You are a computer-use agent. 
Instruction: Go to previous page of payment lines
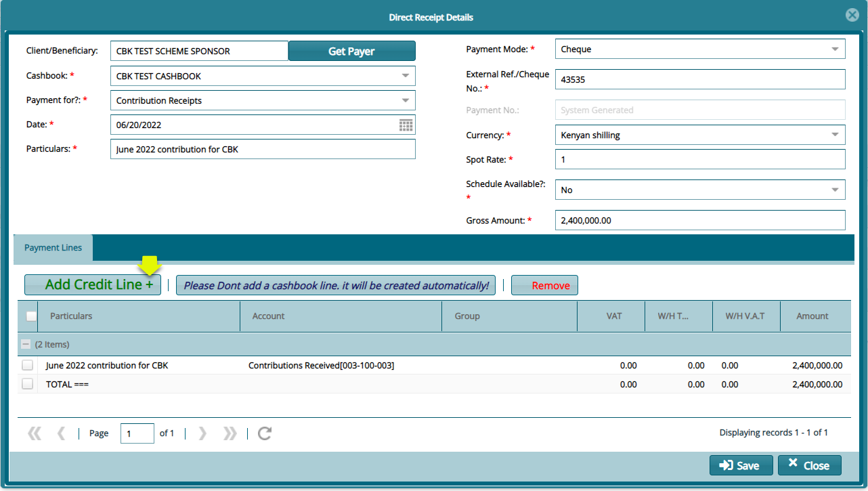click(61, 433)
